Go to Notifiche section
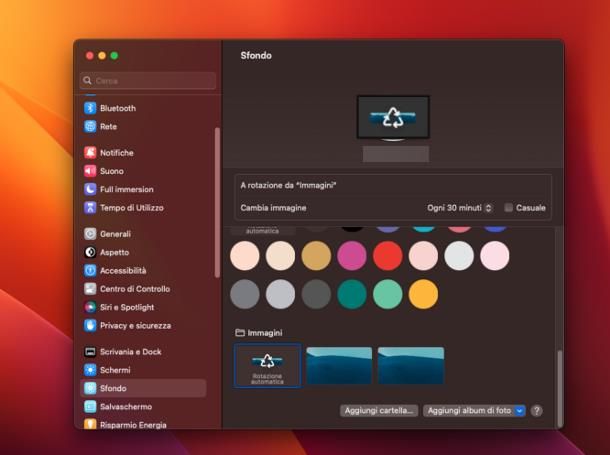This screenshot has height=455, width=610. [117, 153]
